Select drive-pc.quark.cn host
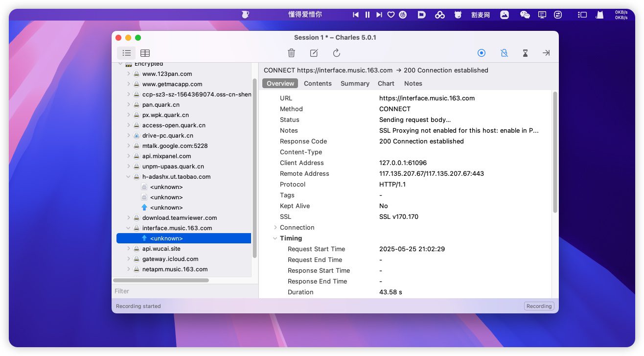Image resolution: width=644 pixels, height=356 pixels. [x=168, y=136]
